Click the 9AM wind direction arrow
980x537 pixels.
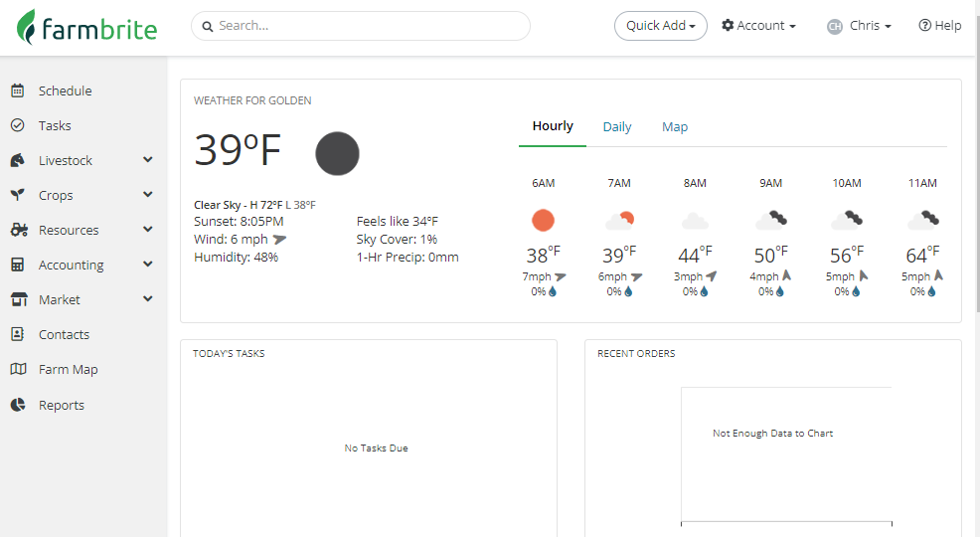[x=786, y=275]
